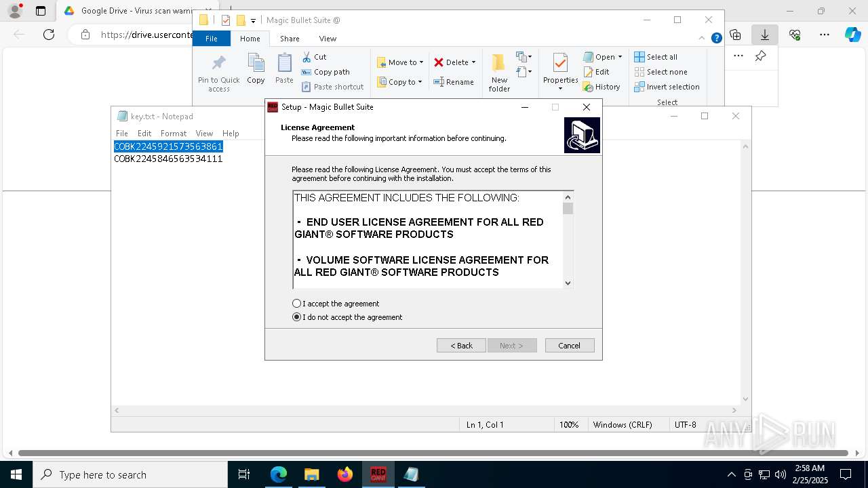
Task: Click History in File Explorer ribbon
Action: 601,87
